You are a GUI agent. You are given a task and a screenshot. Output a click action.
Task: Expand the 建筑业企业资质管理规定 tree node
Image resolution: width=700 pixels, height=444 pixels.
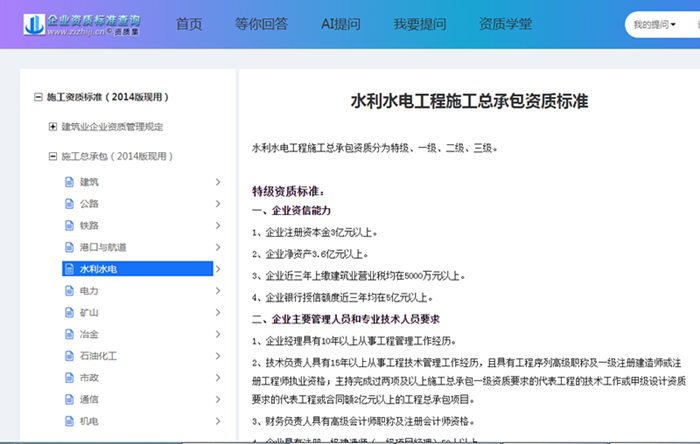53,127
